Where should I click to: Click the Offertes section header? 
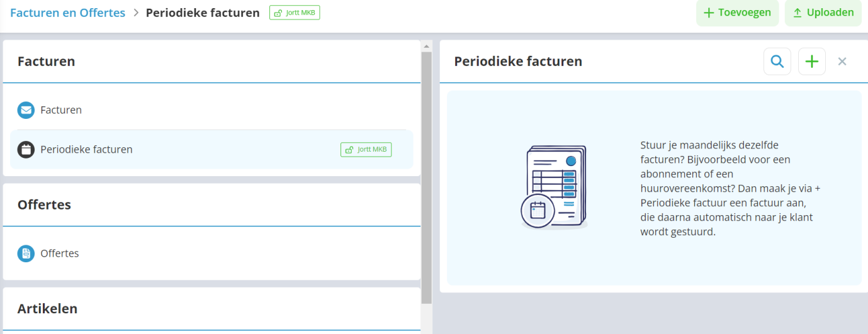[44, 205]
